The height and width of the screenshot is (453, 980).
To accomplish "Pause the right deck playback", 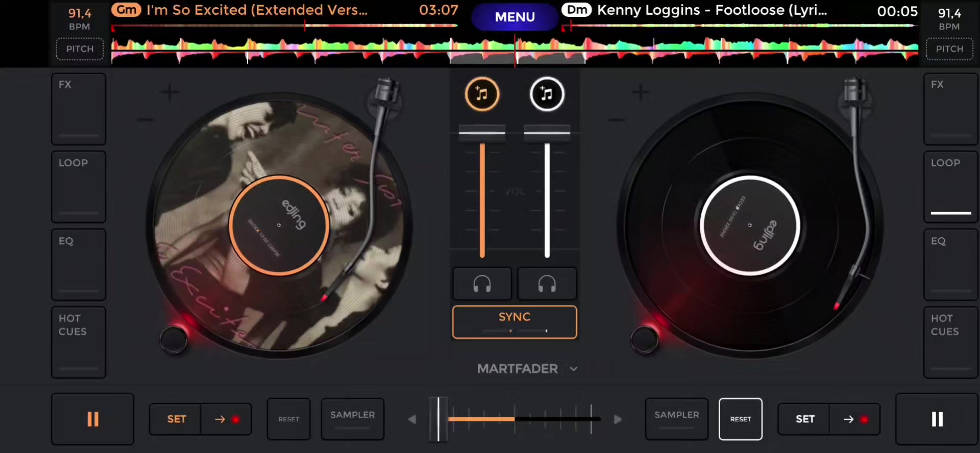I will click(937, 419).
